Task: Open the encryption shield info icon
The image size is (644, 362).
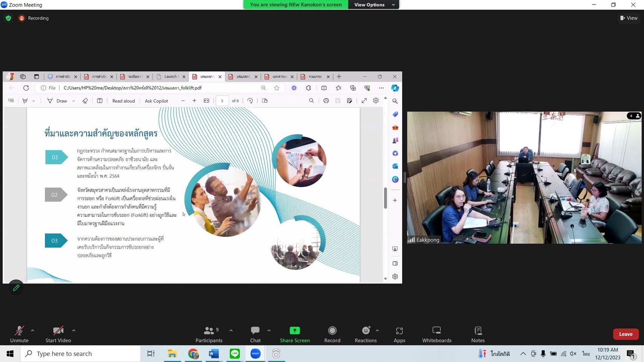Action: coord(8,18)
